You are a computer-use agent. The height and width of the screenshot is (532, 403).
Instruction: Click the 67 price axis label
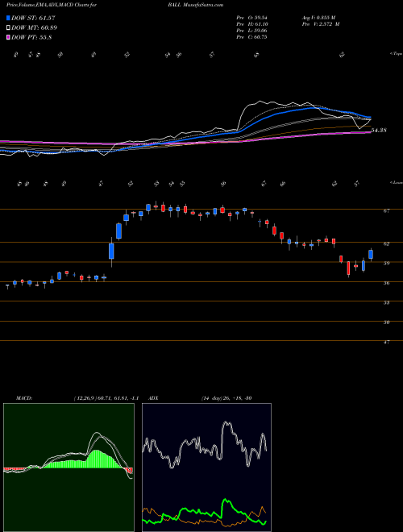(x=386, y=210)
